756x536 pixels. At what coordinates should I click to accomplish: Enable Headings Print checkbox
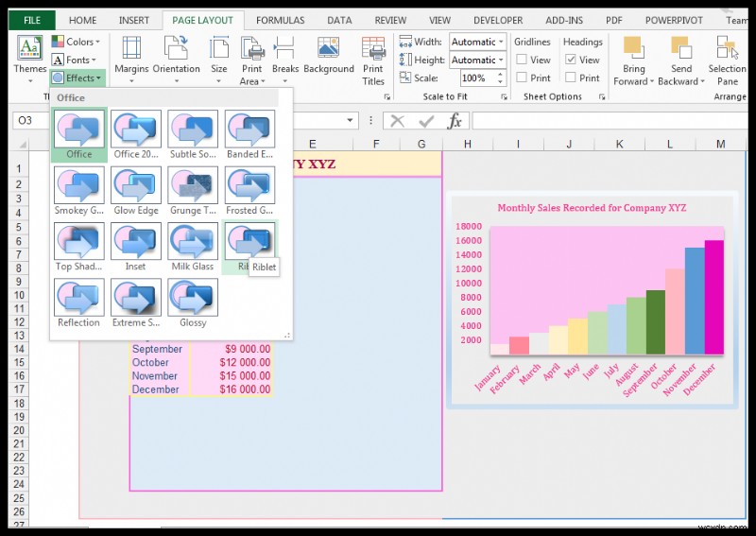click(571, 78)
